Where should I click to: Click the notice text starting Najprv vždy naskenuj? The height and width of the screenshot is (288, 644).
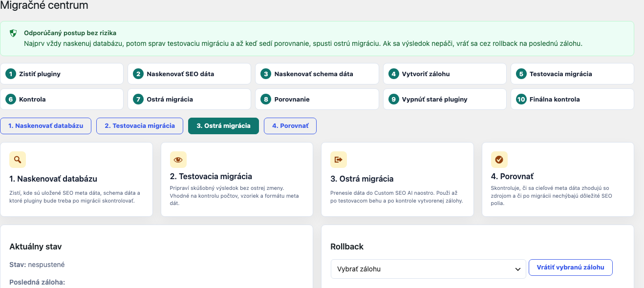coord(303,43)
